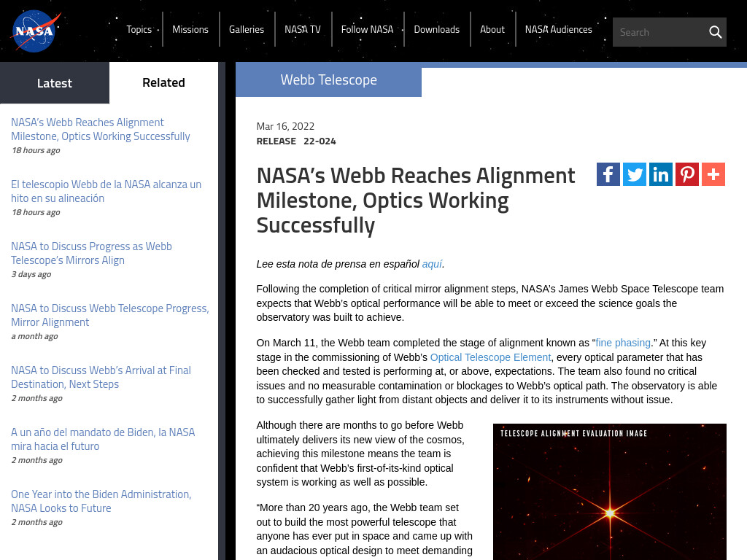The height and width of the screenshot is (560, 747).
Task: Share article on LinkedIn
Action: [x=661, y=174]
